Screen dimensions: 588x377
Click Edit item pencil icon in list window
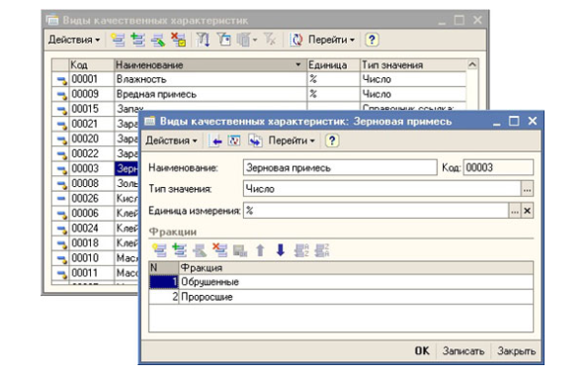click(x=158, y=40)
